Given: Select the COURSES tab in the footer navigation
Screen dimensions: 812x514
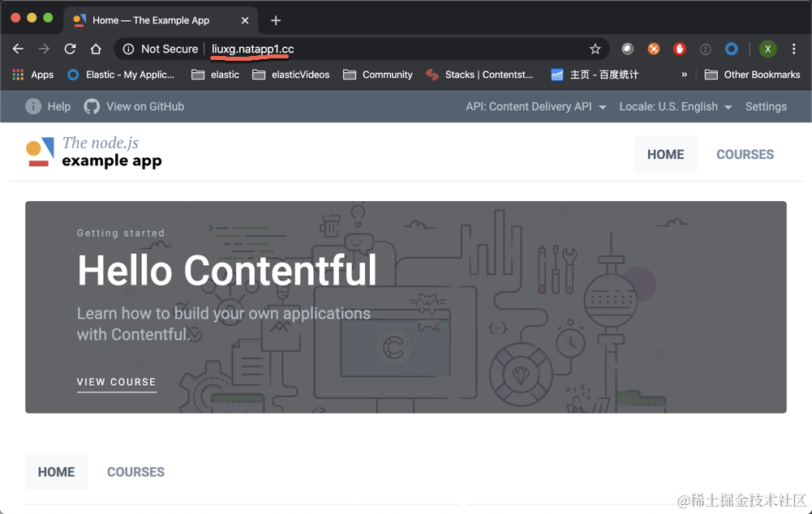Looking at the screenshot, I should tap(135, 472).
